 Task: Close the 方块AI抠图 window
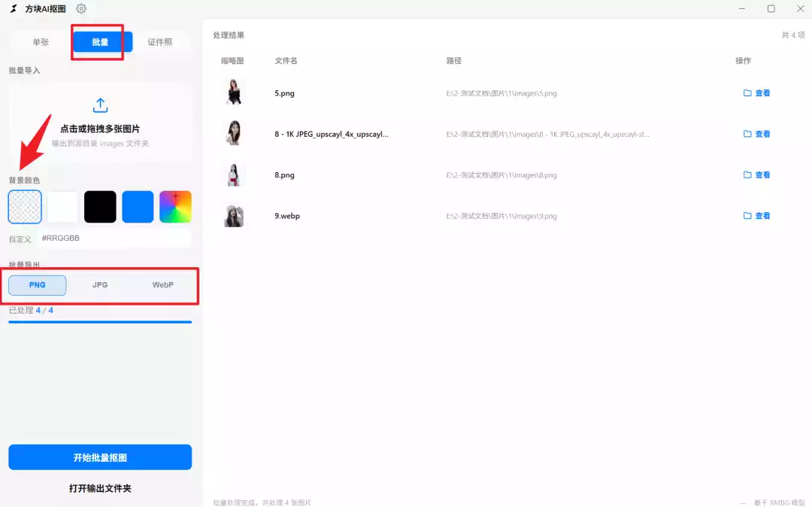pos(800,9)
